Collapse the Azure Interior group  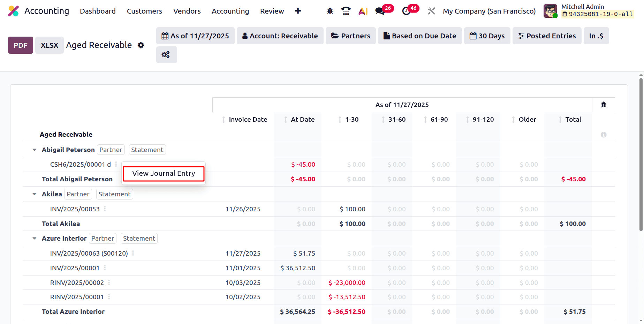tap(35, 239)
